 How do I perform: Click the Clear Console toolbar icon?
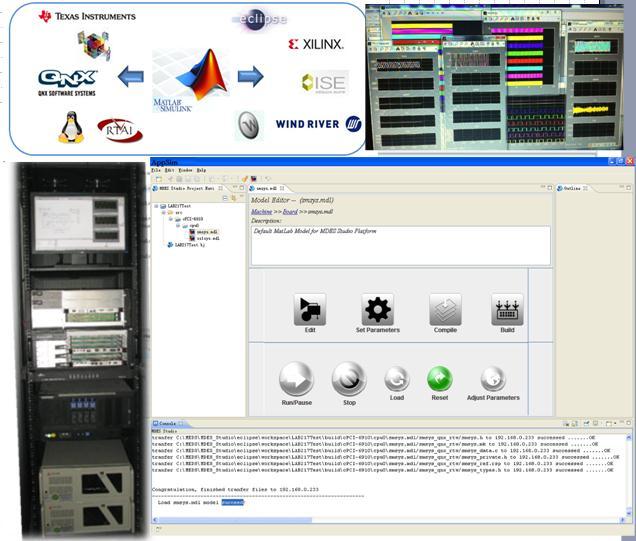[x=566, y=424]
